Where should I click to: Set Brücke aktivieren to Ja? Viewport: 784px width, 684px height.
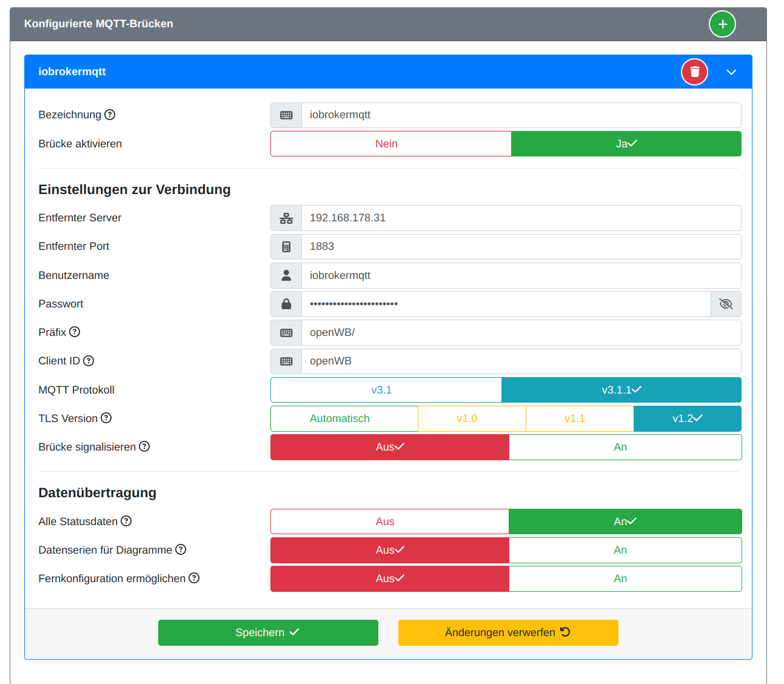pos(626,144)
